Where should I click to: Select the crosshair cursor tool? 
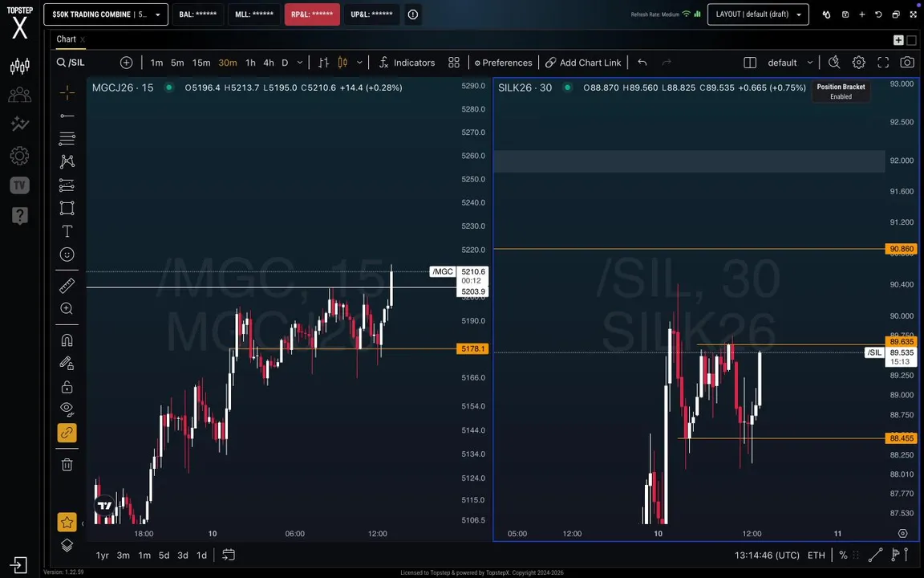pos(67,92)
